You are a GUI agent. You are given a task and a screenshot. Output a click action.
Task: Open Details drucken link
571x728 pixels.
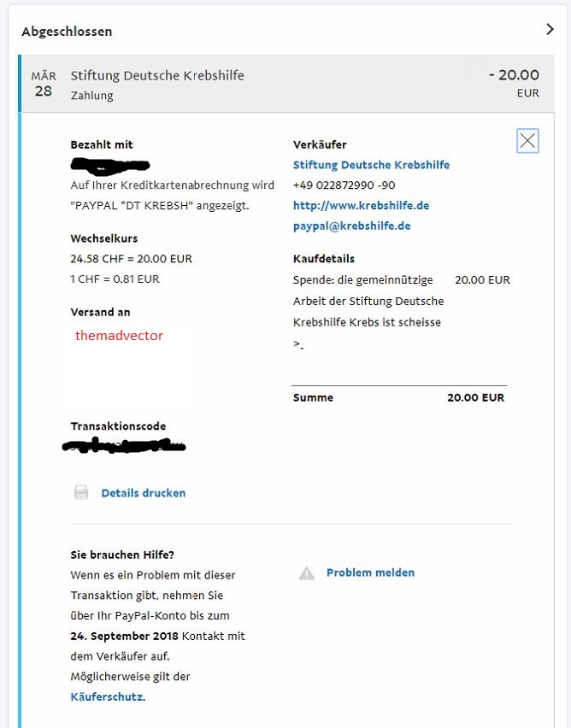pos(143,493)
